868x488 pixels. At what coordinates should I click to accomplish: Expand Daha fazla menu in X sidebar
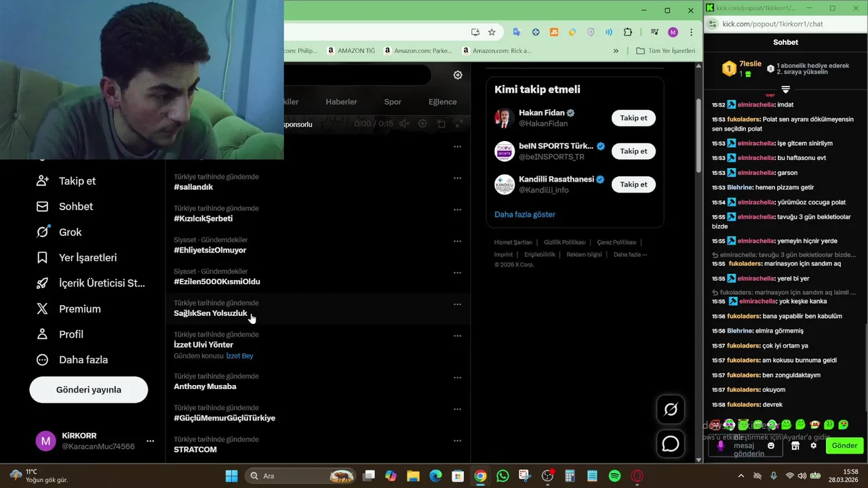click(x=71, y=360)
